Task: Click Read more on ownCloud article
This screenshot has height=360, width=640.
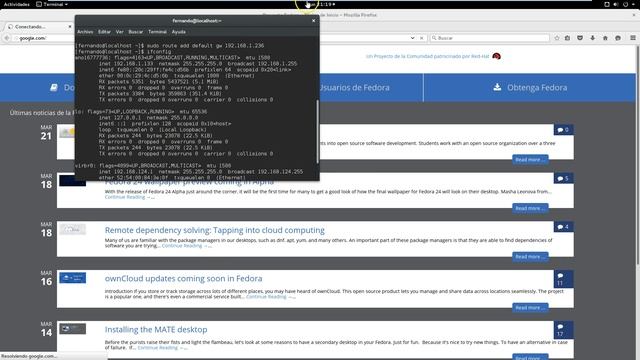Action: (530, 307)
